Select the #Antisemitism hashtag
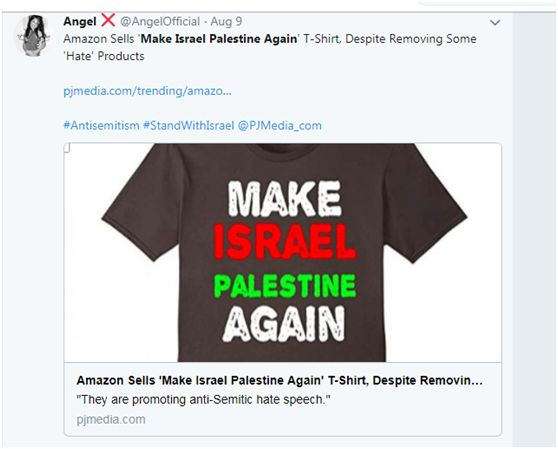Image resolution: width=558 pixels, height=449 pixels. (x=101, y=126)
